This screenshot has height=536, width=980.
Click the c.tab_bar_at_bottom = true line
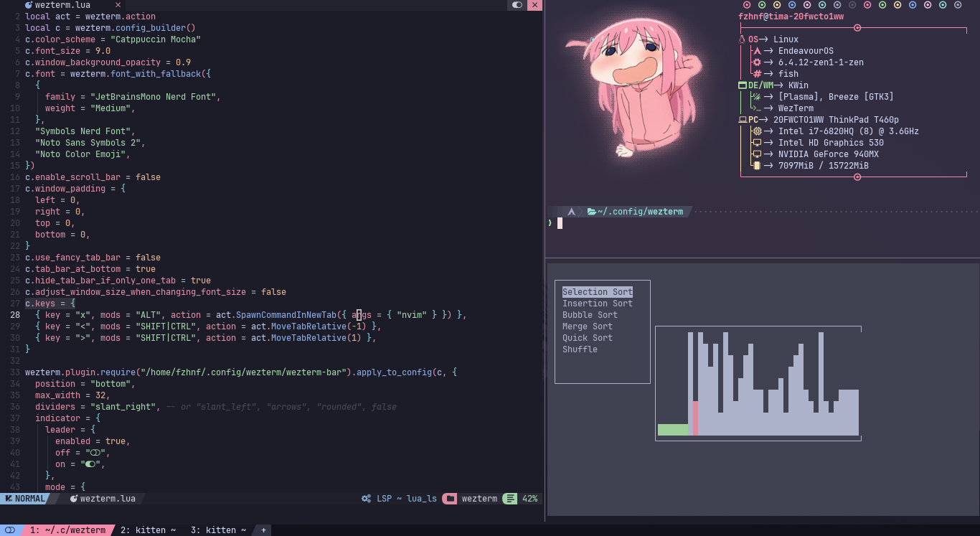coord(90,269)
